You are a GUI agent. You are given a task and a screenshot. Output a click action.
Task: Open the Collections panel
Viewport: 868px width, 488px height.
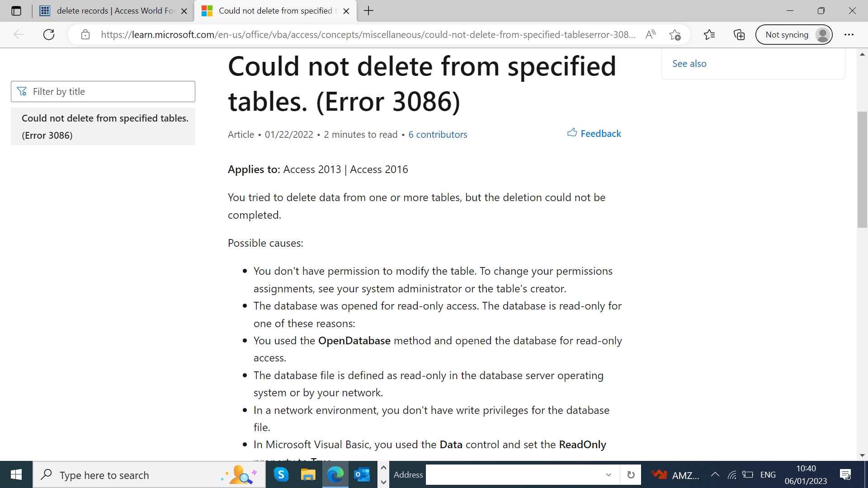click(739, 34)
